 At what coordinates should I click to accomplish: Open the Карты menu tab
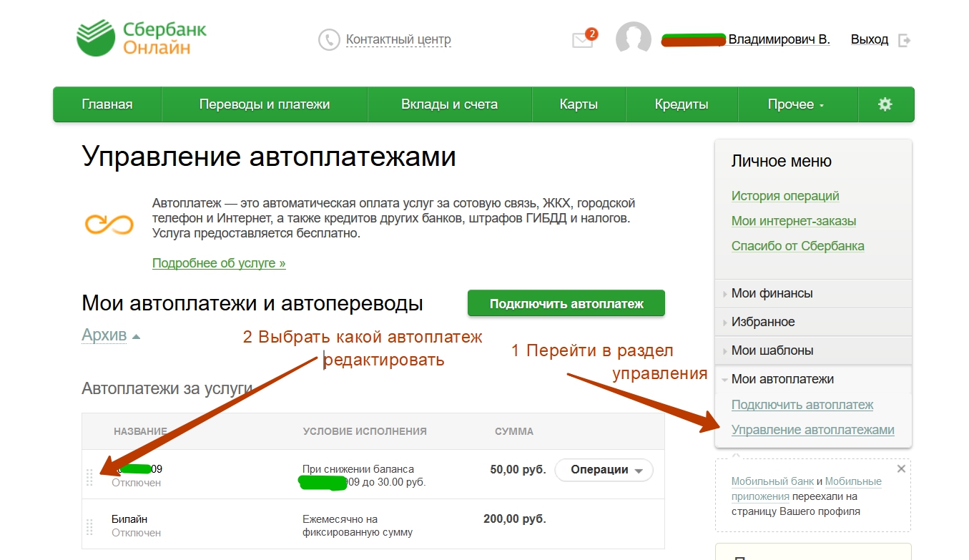tap(578, 104)
